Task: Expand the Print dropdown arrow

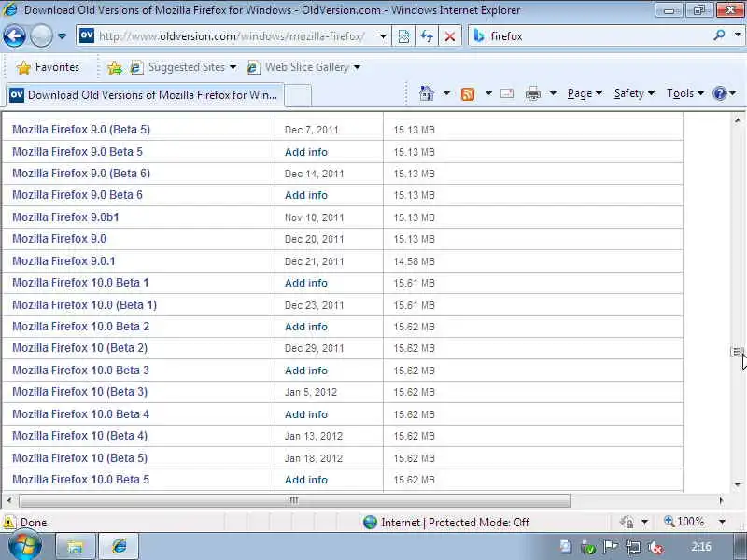Action: [x=553, y=93]
